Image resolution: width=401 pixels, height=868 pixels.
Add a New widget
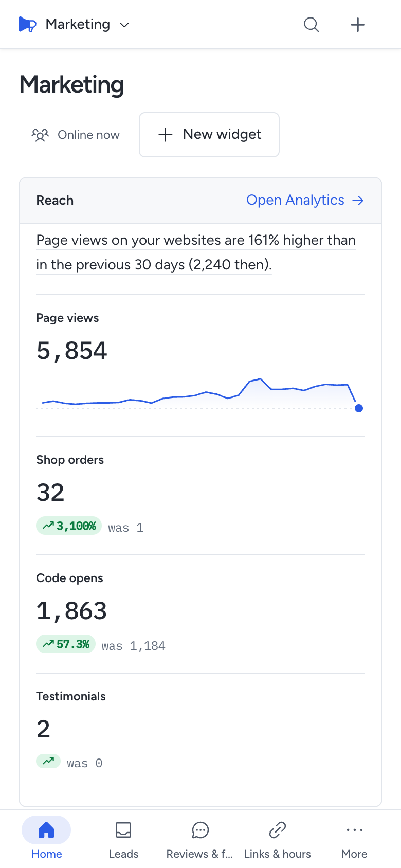[x=209, y=135]
